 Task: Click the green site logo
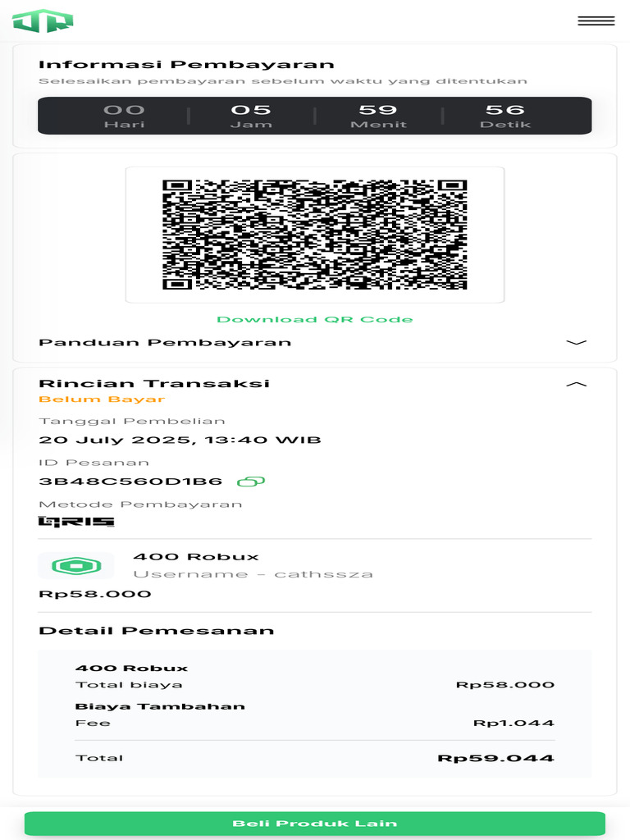pyautogui.click(x=43, y=21)
